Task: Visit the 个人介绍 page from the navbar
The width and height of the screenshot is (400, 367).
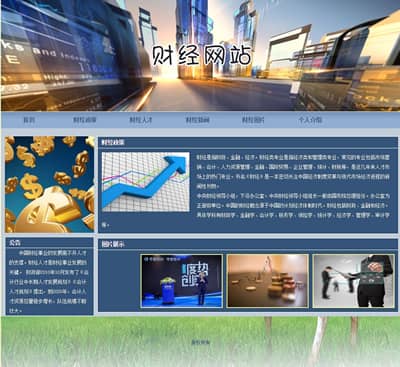Action: 310,120
